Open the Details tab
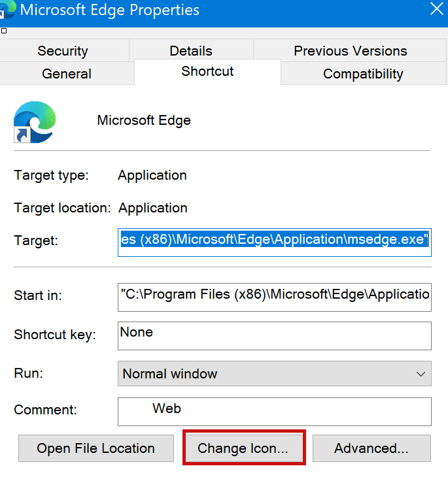This screenshot has height=498, width=448. 191,51
